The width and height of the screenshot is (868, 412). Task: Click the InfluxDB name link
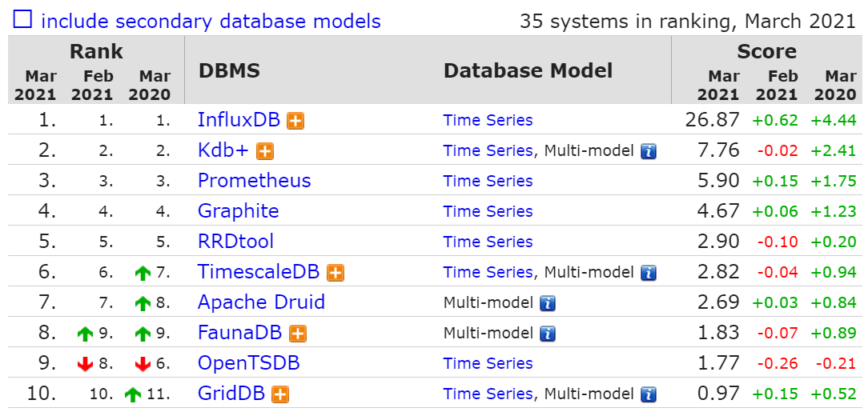point(239,120)
